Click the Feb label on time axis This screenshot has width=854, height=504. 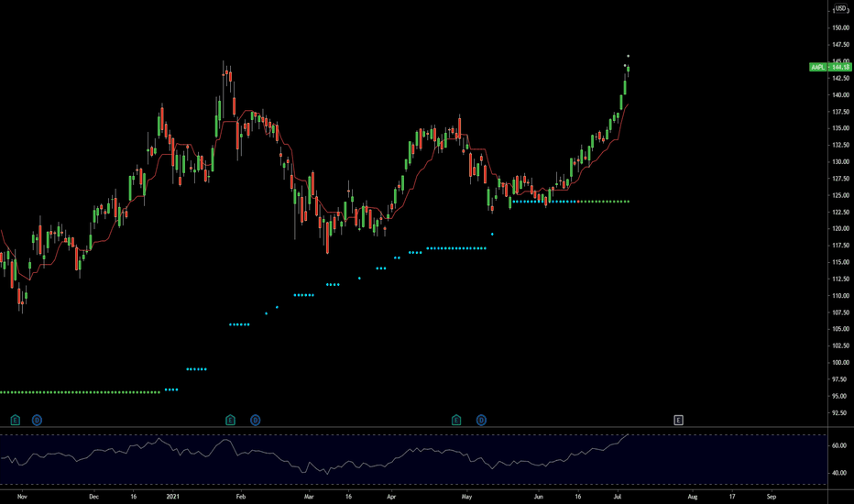(241, 497)
